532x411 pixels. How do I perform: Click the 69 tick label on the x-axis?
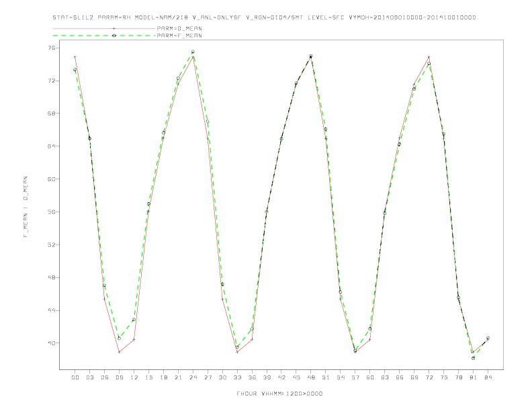414,377
